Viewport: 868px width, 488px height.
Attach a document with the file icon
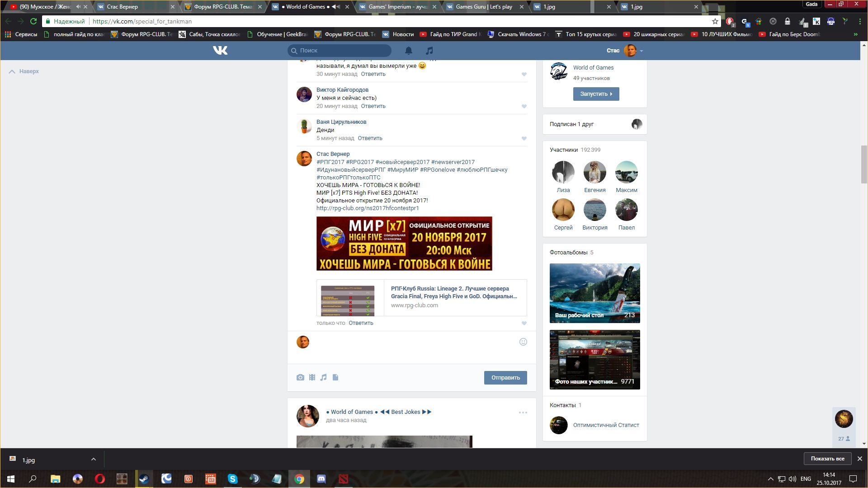click(x=335, y=377)
